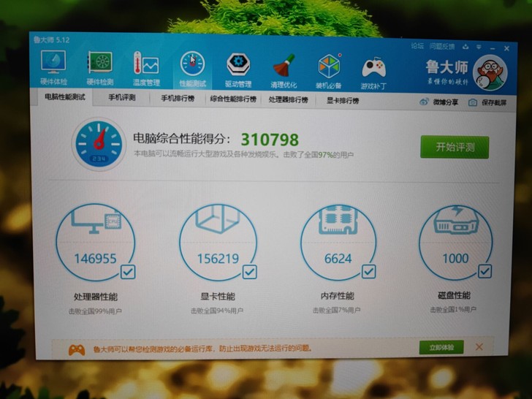Click 击败全国7%用户 text
Image resolution: width=532 pixels, height=399 pixels.
(x=337, y=310)
